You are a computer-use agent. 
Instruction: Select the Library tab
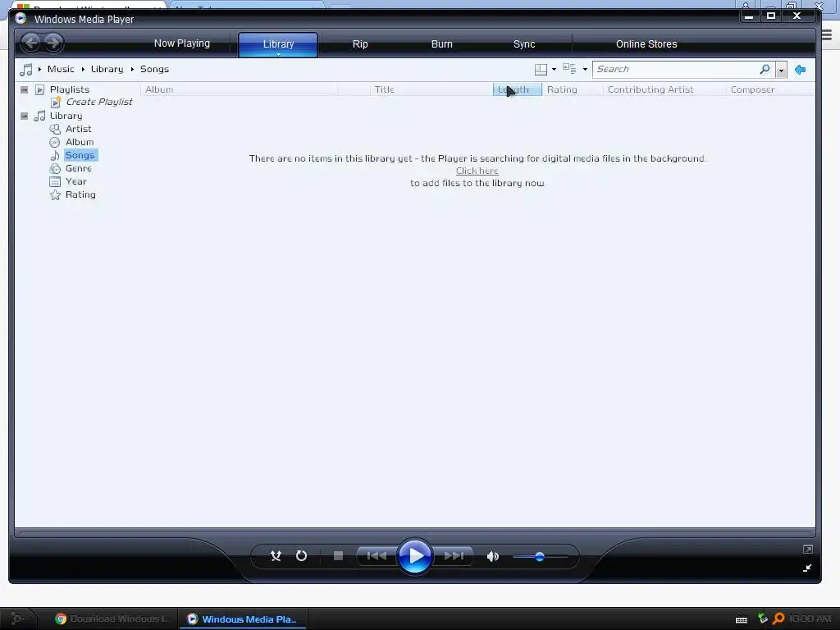coord(278,44)
